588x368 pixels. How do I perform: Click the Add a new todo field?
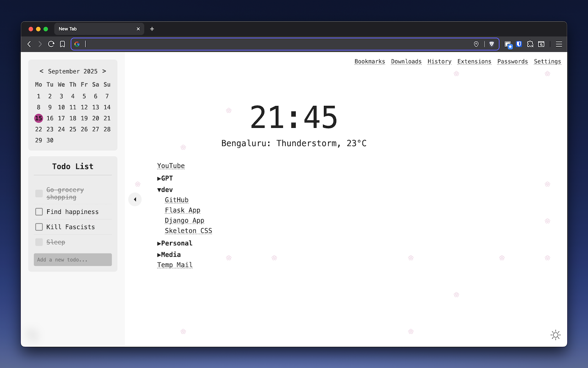click(x=73, y=260)
